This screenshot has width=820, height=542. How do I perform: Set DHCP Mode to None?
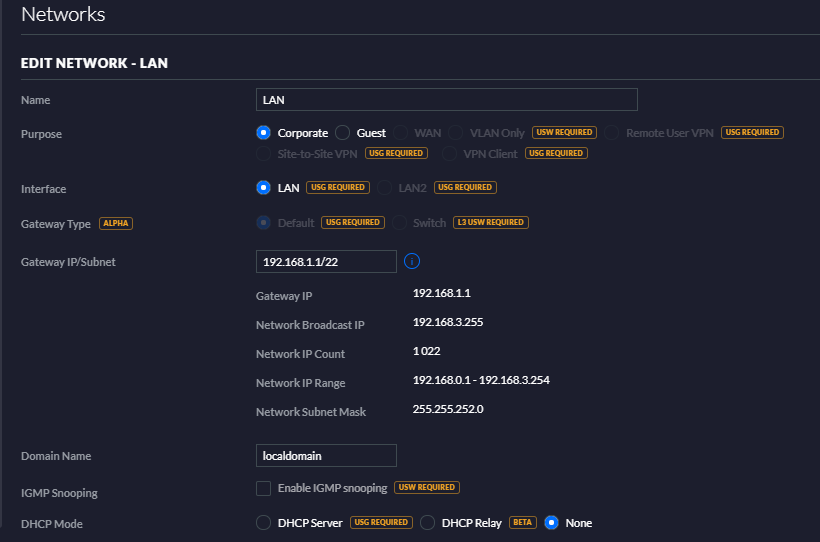(x=551, y=522)
